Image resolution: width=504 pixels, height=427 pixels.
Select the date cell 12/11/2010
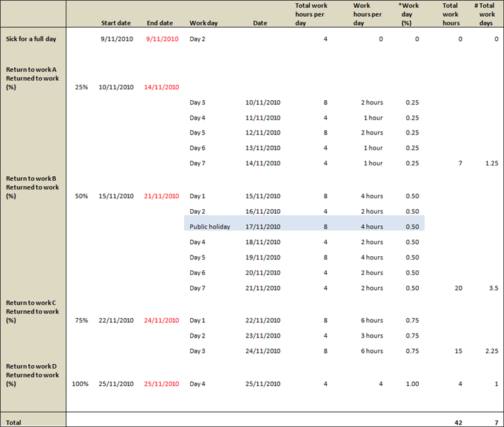(x=263, y=132)
